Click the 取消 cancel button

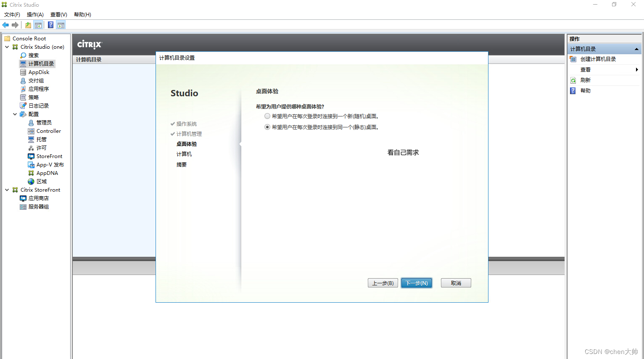(x=456, y=283)
